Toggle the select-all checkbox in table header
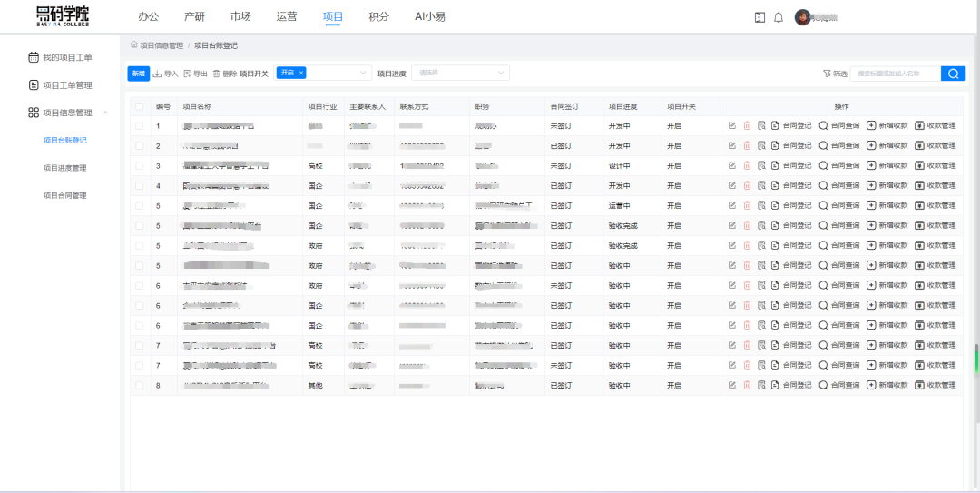Screen dimensions: 980x493 pyautogui.click(x=139, y=106)
